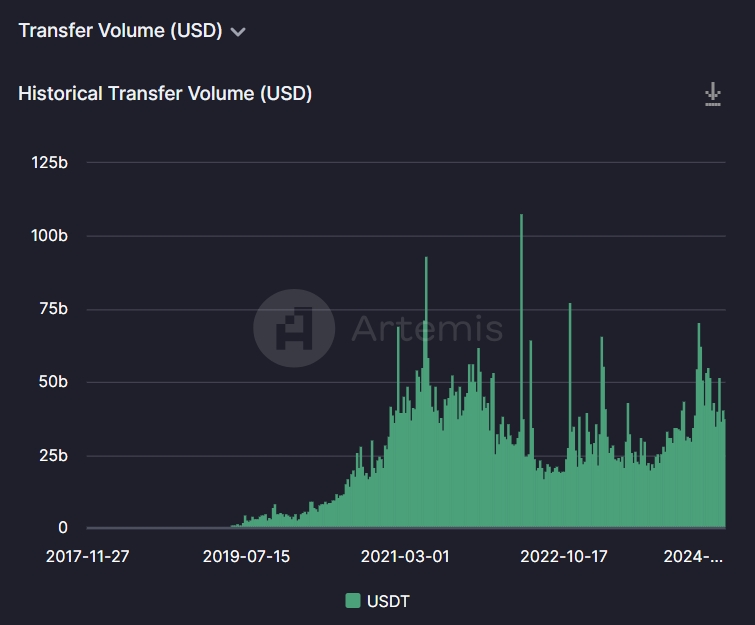Click the green USDT legend swatch
Screen dimensions: 755x625
click(x=353, y=600)
